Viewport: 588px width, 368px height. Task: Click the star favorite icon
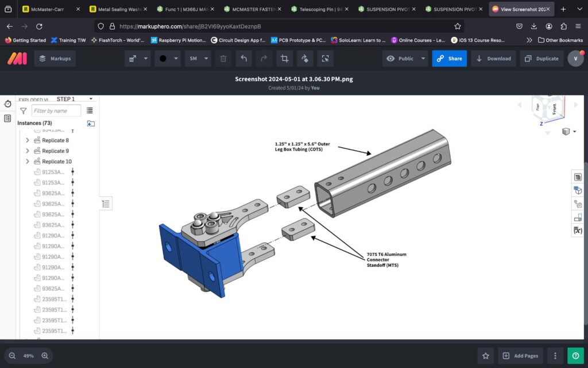point(486,355)
